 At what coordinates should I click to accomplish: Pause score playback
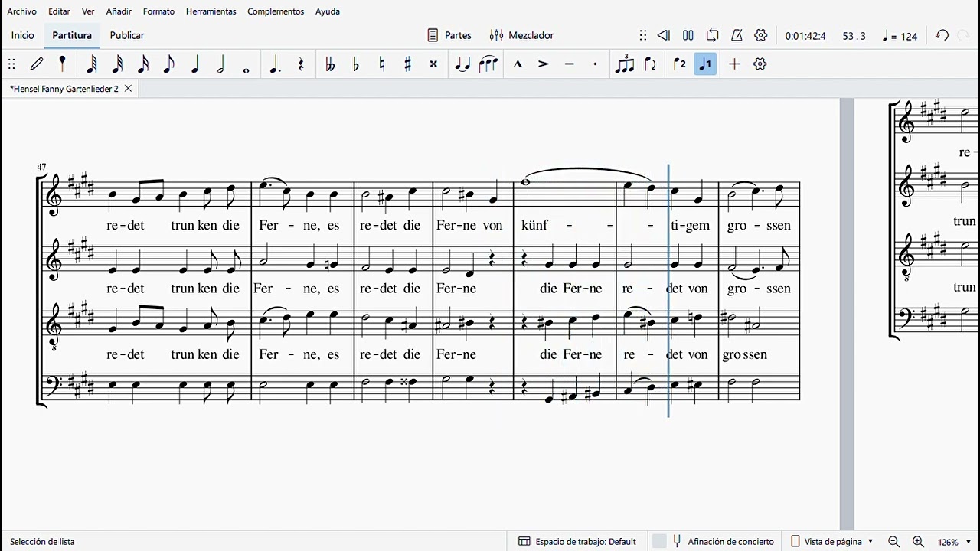[688, 35]
